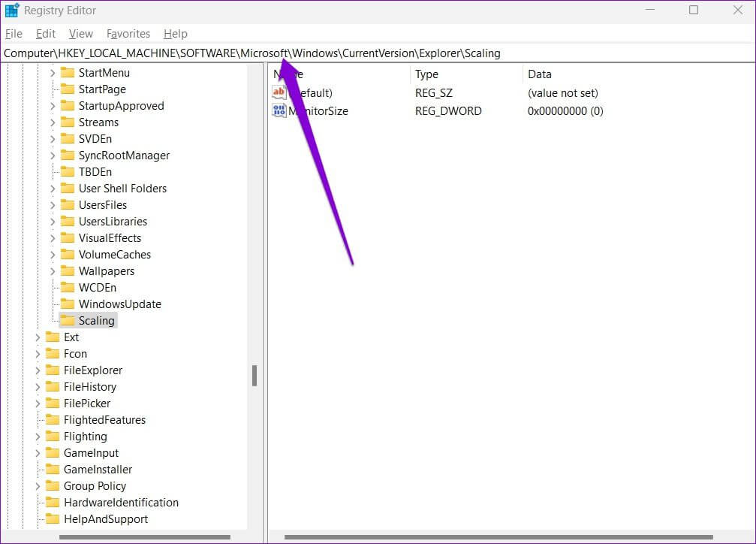Click the Scaling folder icon
The image size is (756, 544).
68,320
